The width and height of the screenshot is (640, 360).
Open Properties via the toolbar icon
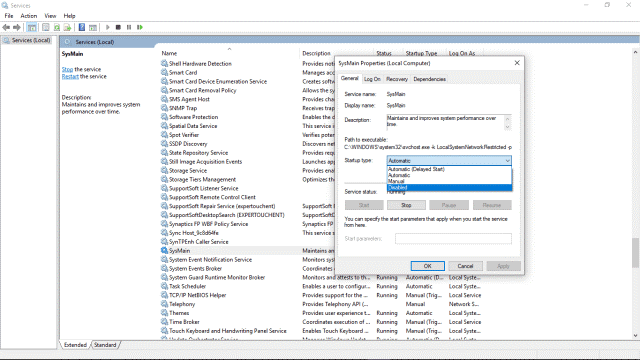pyautogui.click(x=46, y=27)
